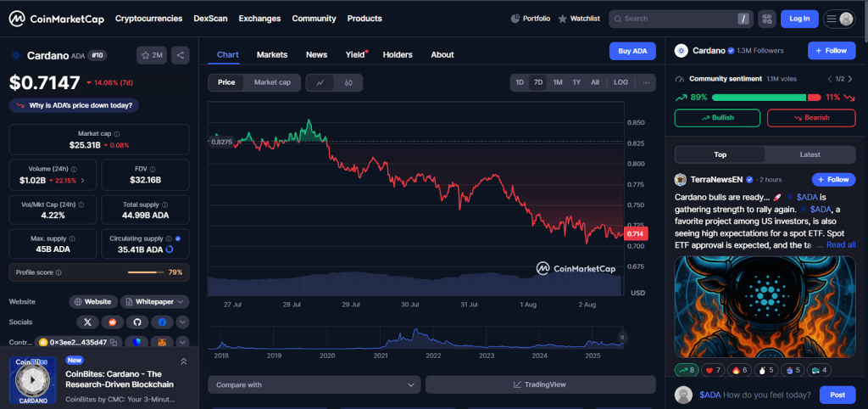Select the 1M time range
Image resolution: width=868 pixels, height=409 pixels.
[x=558, y=82]
